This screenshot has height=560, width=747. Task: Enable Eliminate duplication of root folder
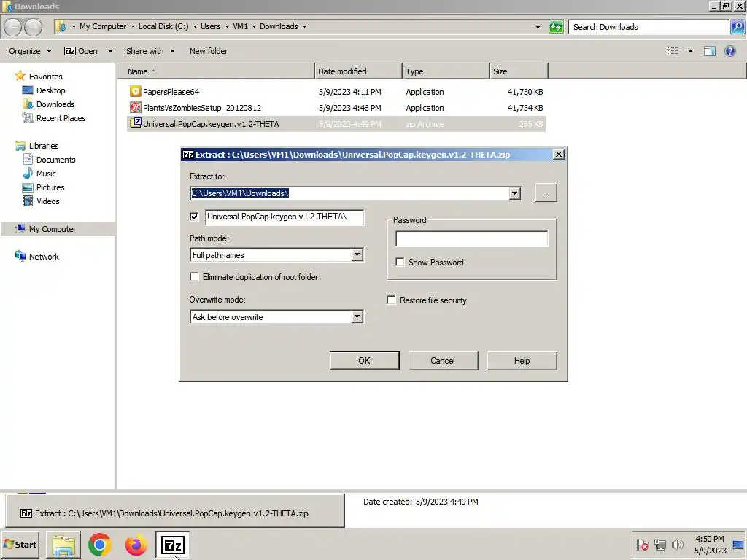click(x=194, y=276)
